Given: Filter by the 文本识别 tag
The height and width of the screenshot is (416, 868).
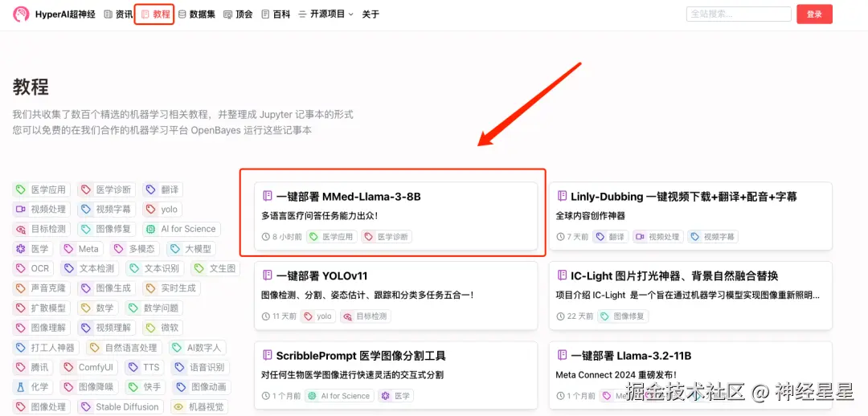Looking at the screenshot, I should click(154, 269).
